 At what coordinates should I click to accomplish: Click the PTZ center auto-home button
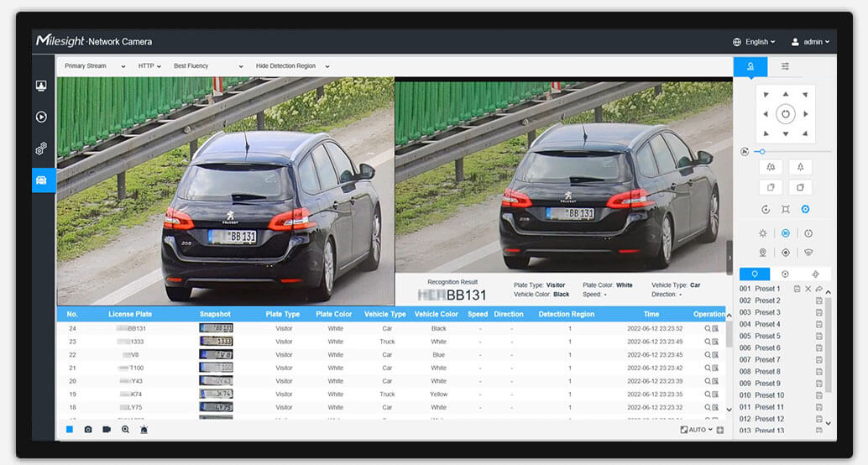pyautogui.click(x=785, y=113)
